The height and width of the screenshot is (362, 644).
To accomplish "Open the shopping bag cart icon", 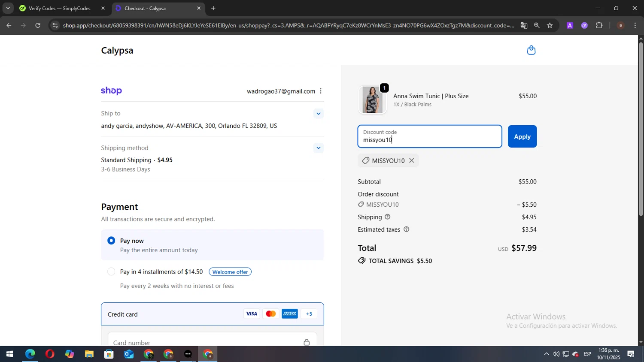I will pyautogui.click(x=531, y=50).
